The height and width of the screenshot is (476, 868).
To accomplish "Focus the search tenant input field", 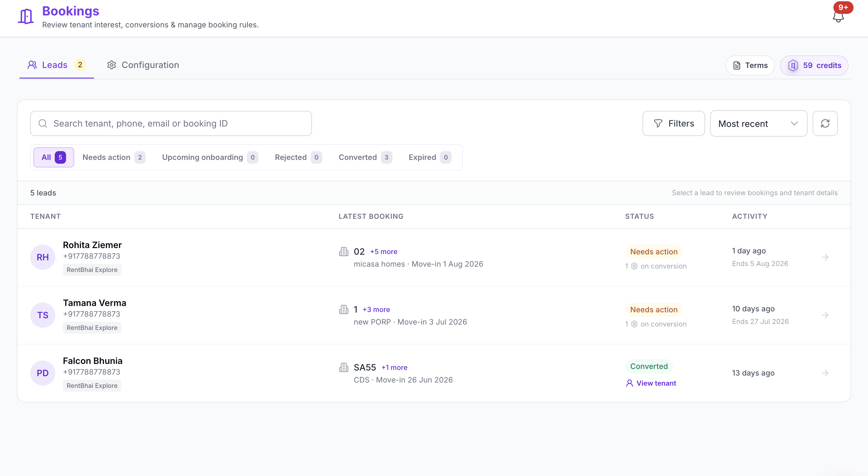I will [171, 123].
